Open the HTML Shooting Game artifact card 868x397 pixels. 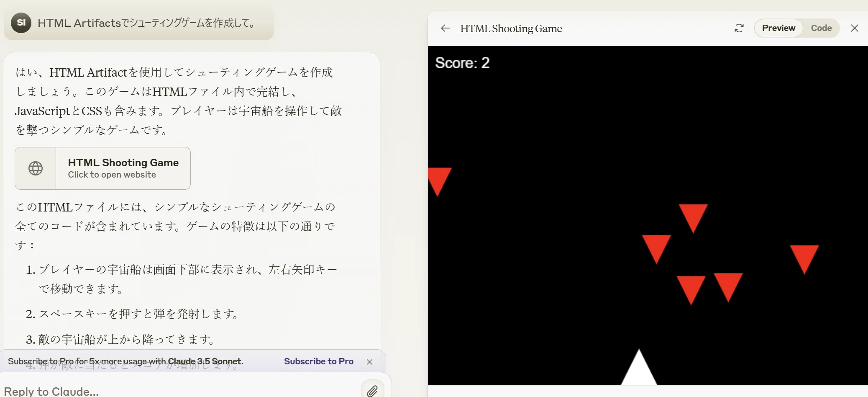[102, 168]
